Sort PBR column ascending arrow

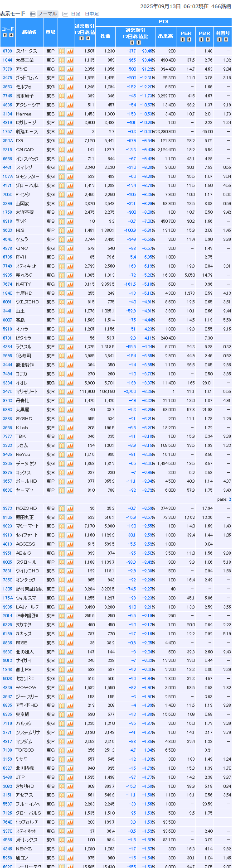coord(201,39)
